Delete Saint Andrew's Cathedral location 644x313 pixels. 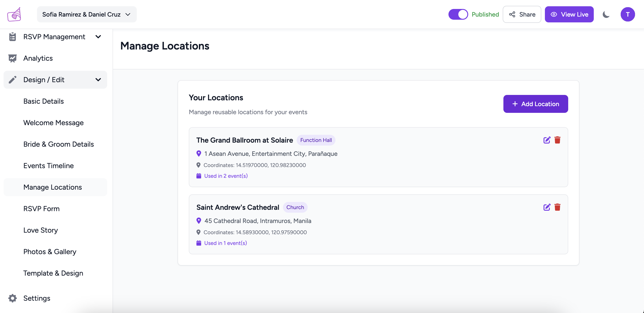pos(557,207)
